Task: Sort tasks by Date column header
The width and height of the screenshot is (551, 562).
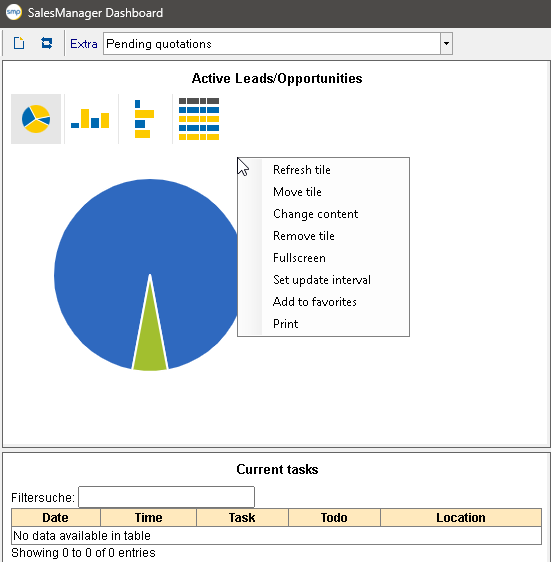Action: click(x=56, y=518)
